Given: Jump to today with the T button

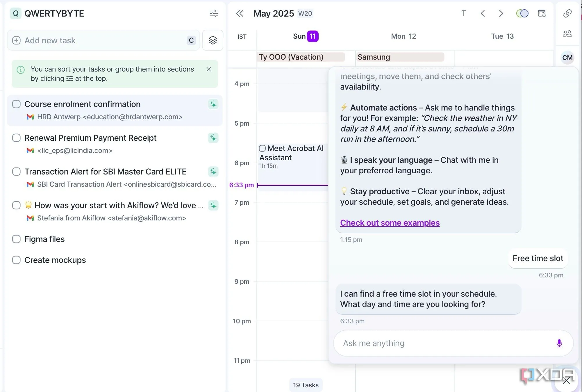Looking at the screenshot, I should 464,13.
